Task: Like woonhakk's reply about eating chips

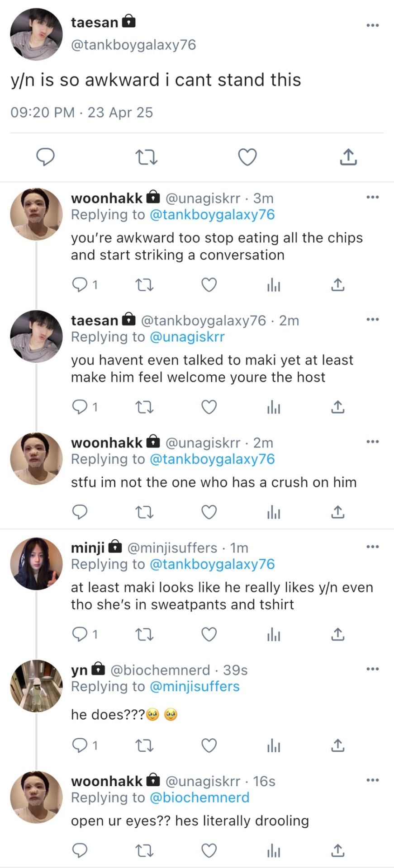Action: coord(209,285)
